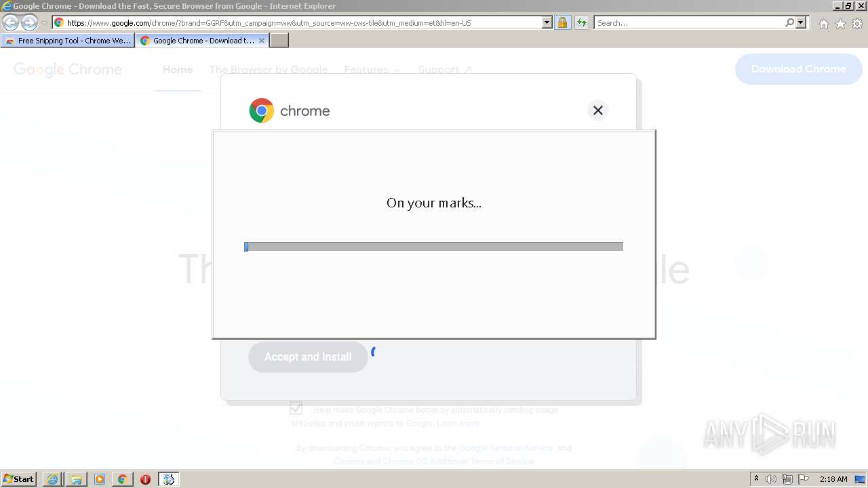Open Action Center flag icon
Viewport: 868px width, 488px height.
point(804,479)
